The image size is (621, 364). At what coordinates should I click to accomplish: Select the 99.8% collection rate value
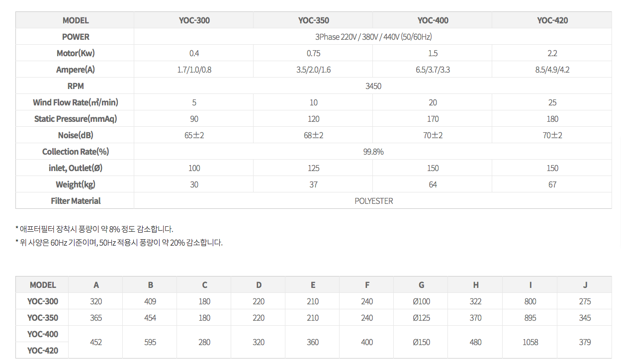(x=373, y=152)
